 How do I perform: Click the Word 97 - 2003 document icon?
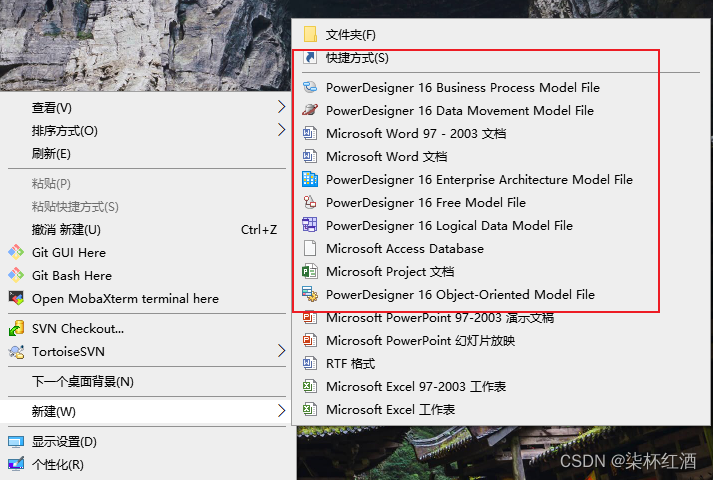(310, 133)
